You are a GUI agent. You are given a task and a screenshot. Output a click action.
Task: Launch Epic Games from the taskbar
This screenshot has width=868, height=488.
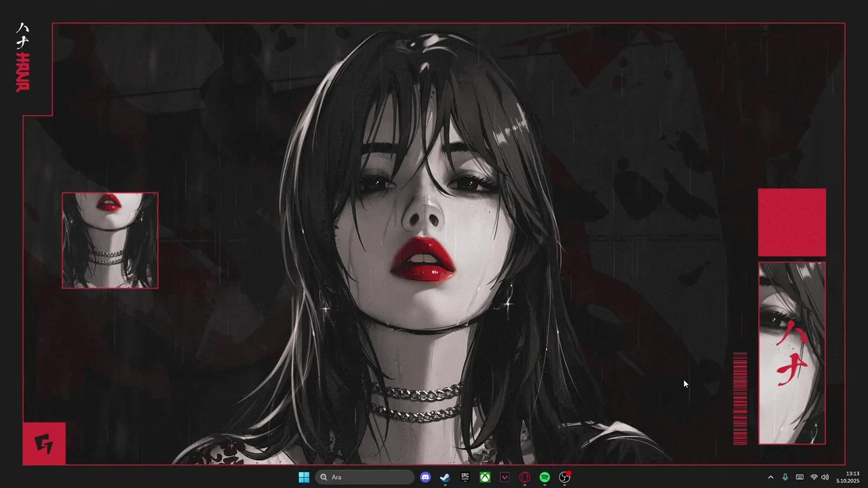click(465, 477)
